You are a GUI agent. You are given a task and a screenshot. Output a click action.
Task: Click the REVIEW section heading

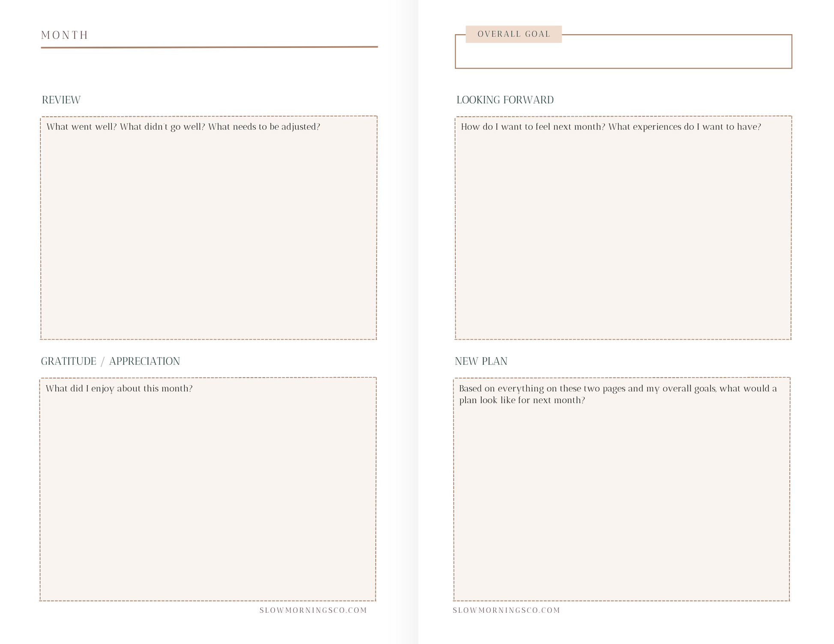point(61,100)
